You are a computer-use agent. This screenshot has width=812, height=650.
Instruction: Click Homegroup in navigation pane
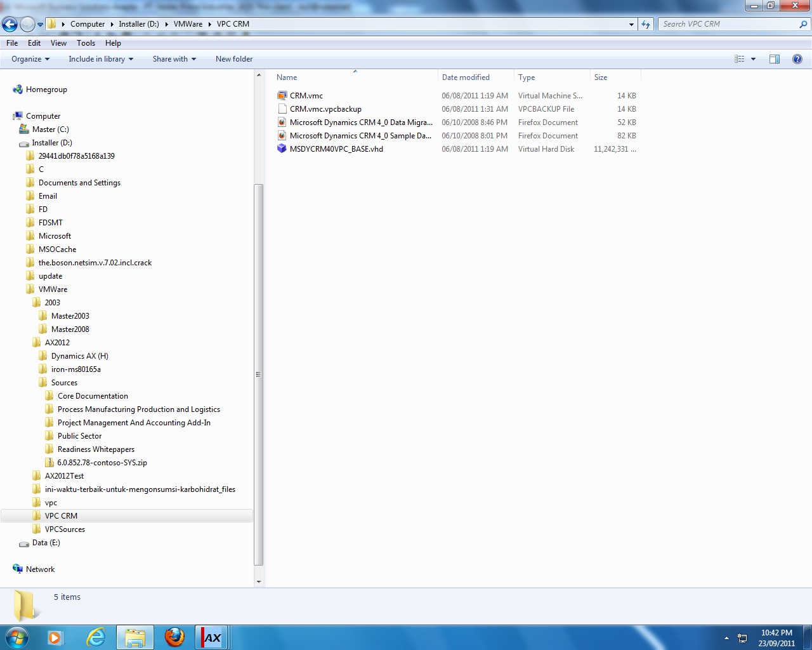click(46, 90)
